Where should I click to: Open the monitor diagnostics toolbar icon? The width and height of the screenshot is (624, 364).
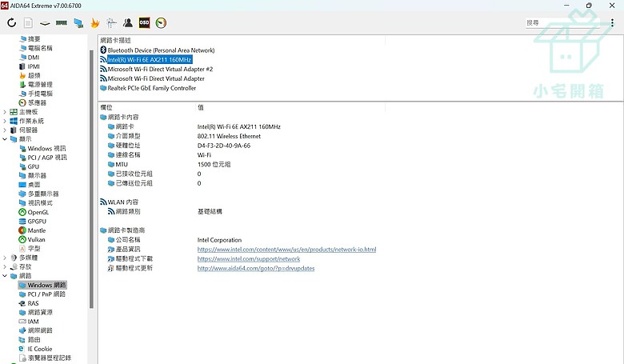coord(111,22)
